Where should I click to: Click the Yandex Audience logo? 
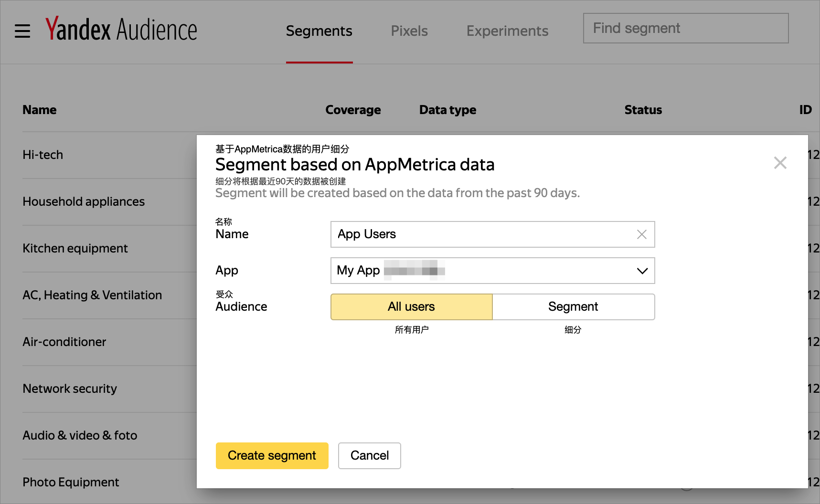click(x=121, y=29)
